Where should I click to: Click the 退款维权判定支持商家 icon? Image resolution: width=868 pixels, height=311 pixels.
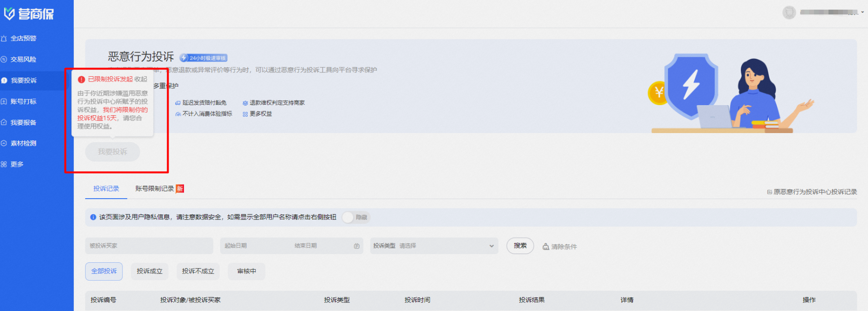click(x=245, y=103)
